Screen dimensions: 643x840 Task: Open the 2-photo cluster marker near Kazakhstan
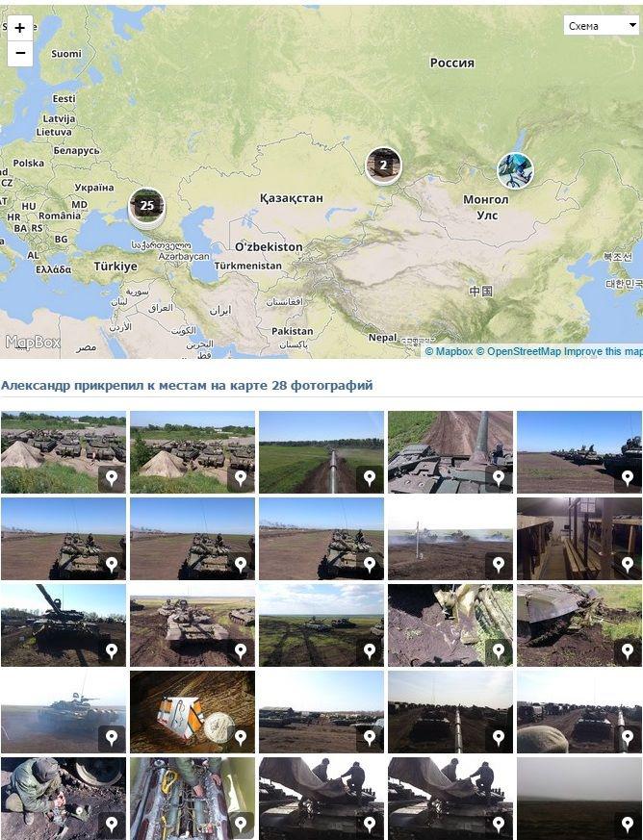tap(383, 165)
